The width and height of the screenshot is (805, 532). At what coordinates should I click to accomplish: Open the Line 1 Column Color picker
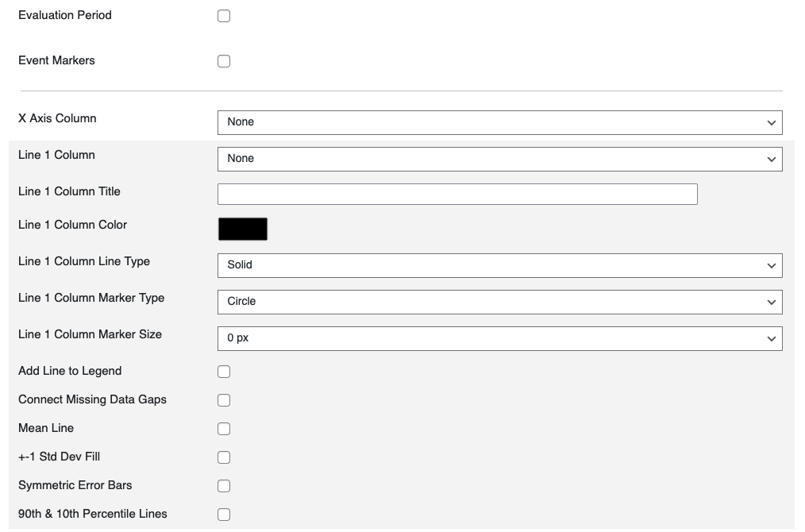point(242,229)
